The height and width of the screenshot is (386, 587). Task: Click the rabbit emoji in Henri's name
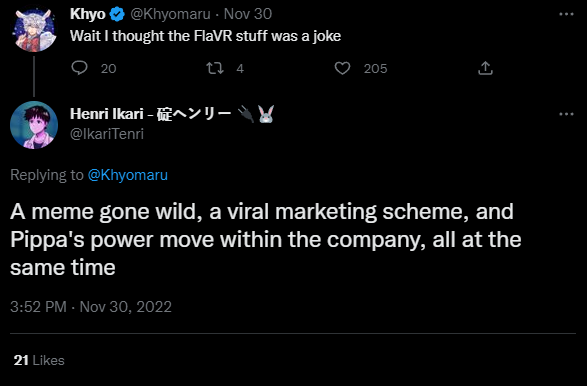[266, 114]
